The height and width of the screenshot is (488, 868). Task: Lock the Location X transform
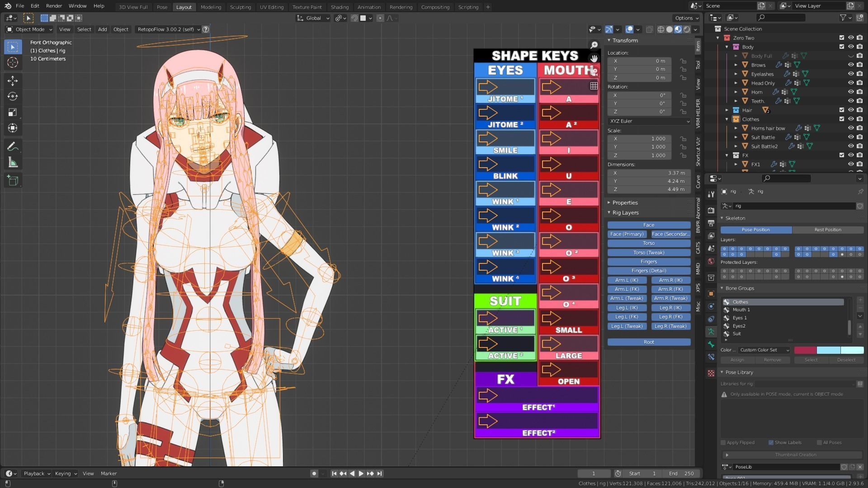click(683, 61)
